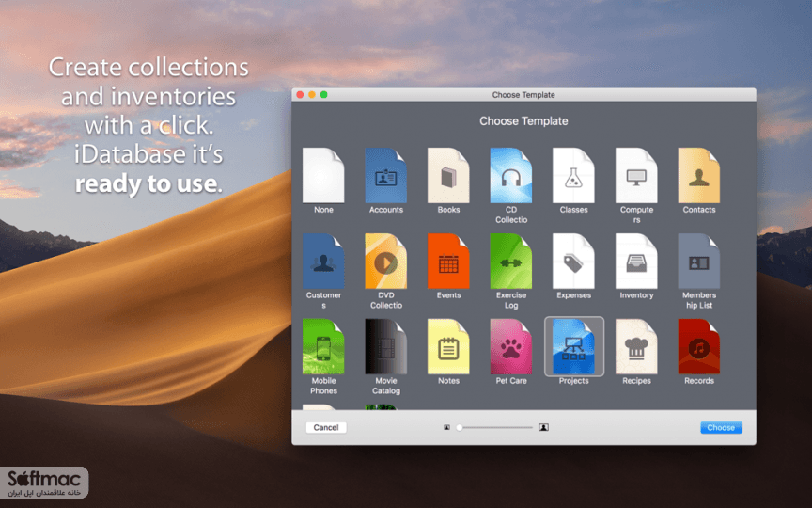Choose the Accounts template icon

pyautogui.click(x=386, y=175)
